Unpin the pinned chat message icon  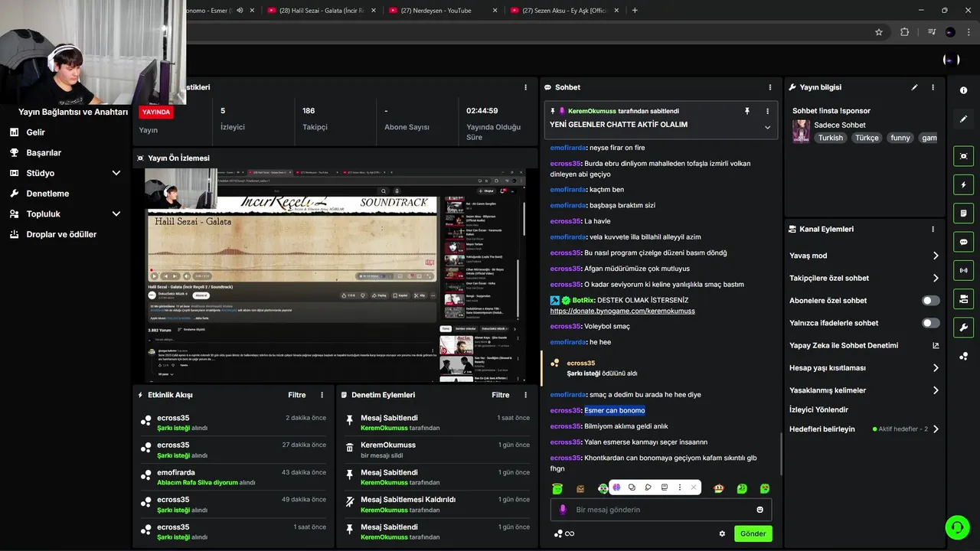(747, 111)
